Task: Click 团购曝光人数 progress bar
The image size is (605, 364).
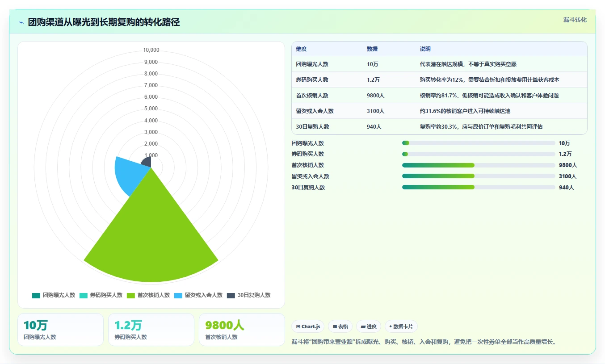Action: (479, 143)
